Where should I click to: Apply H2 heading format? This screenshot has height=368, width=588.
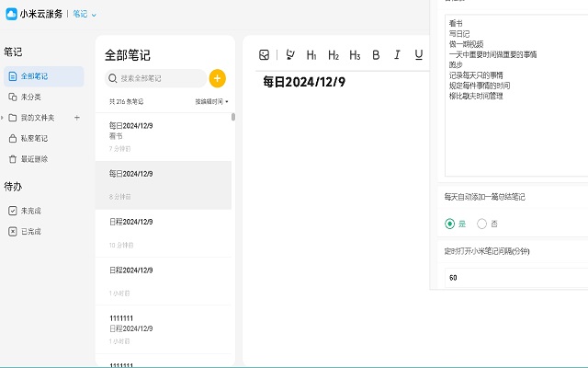click(x=333, y=55)
